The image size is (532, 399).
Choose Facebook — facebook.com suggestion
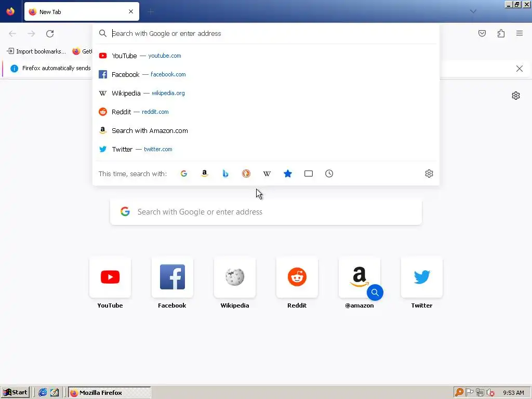point(266,74)
